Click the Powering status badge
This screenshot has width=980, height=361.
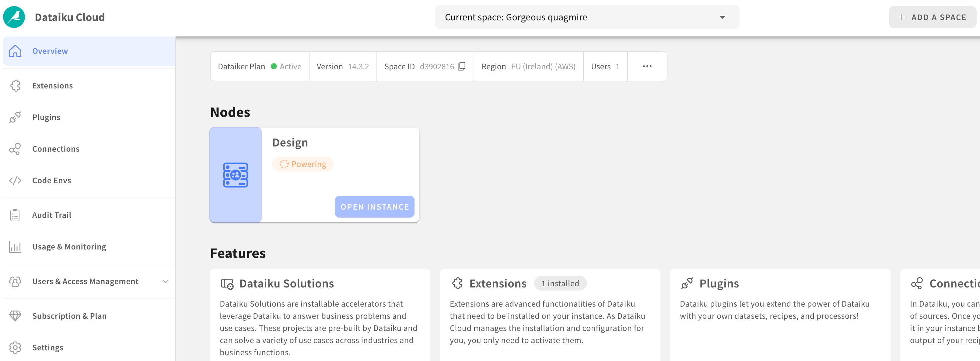pos(303,164)
